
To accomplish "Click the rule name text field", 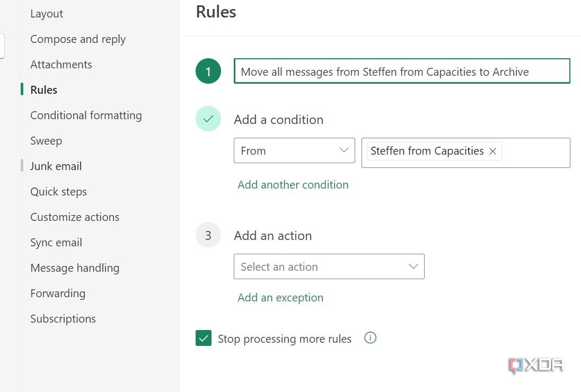I will 402,72.
